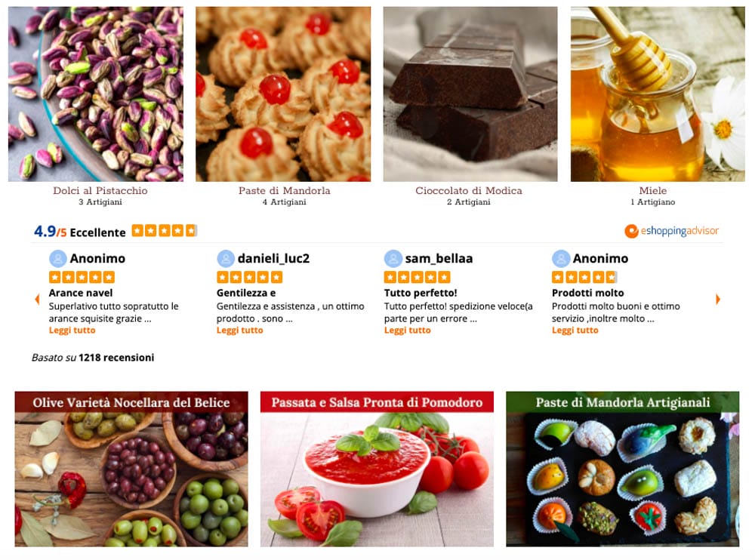
Task: Select the Paste di Mandorla cookies image
Action: coord(283,94)
